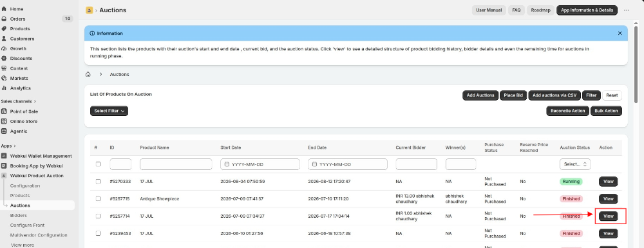Open Multivendor Configuration submenu item

tap(39, 235)
